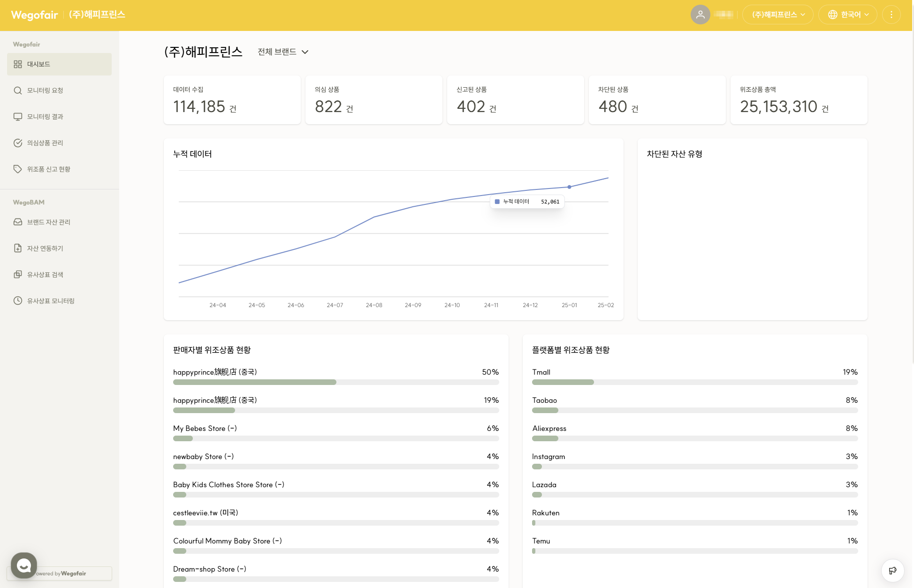
Task: Open 의심상품 관리 menu
Action: (x=59, y=143)
